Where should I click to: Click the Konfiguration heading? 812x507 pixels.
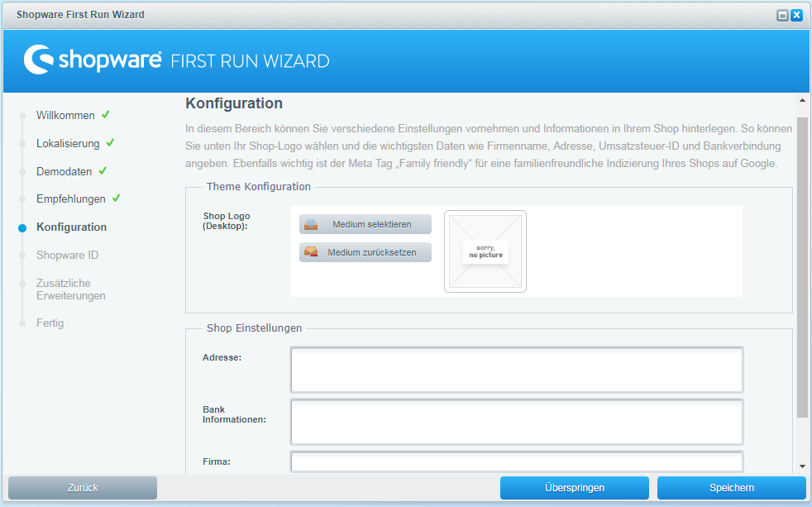234,103
